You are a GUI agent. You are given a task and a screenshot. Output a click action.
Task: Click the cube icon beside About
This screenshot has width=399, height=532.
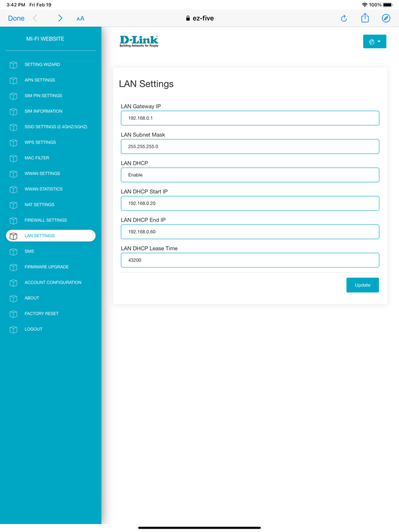point(13,298)
